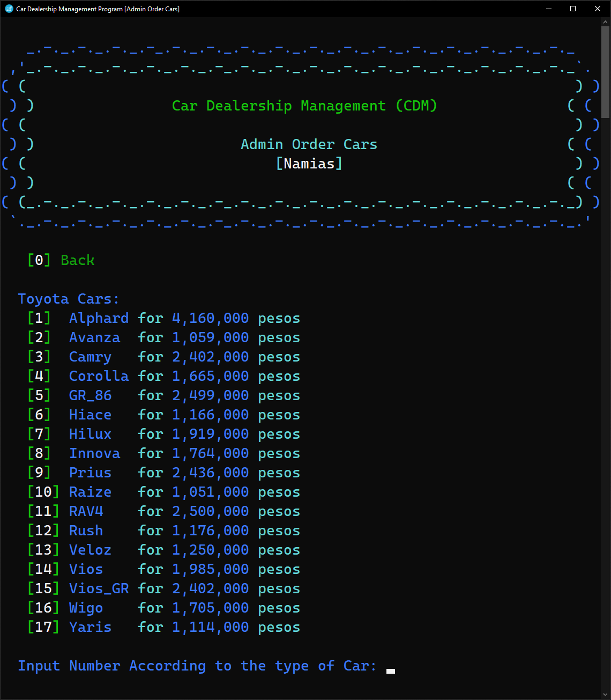Click the Alphard row option [1]
Image resolution: width=611 pixels, height=700 pixels.
[x=163, y=318]
